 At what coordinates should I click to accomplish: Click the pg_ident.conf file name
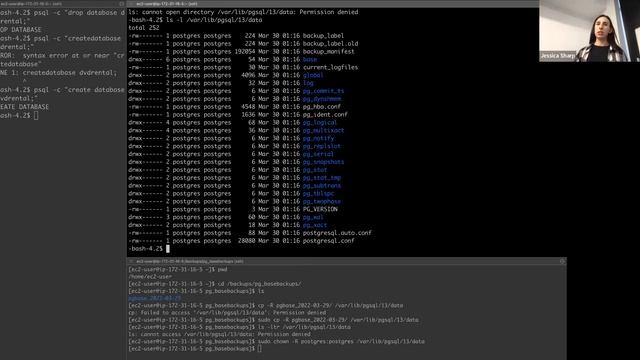(325, 115)
